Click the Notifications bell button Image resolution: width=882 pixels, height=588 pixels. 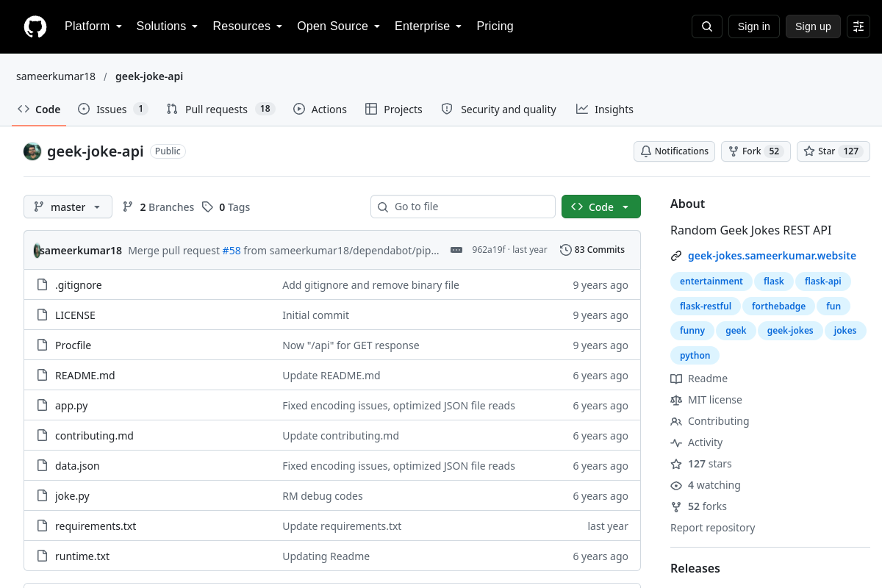674,151
